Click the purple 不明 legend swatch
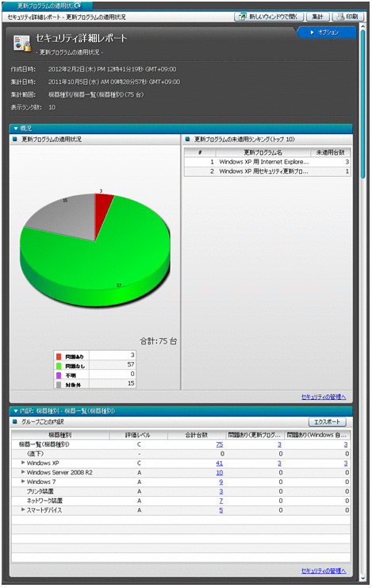The height and width of the screenshot is (588, 372). pos(59,375)
